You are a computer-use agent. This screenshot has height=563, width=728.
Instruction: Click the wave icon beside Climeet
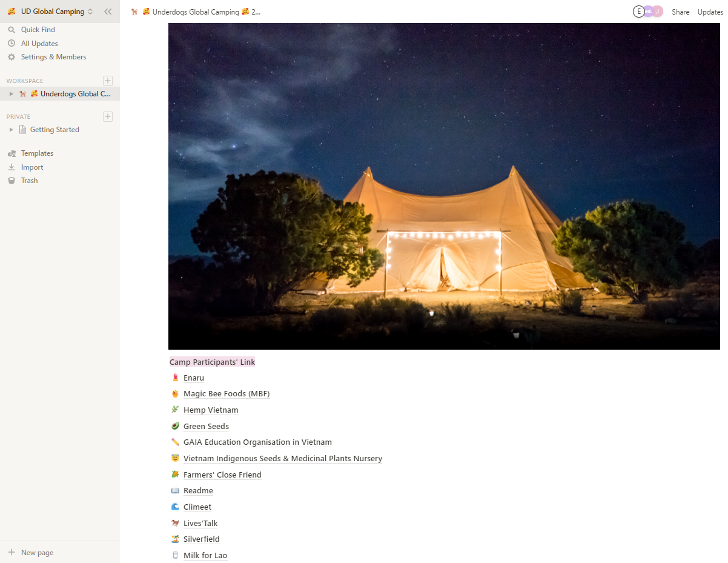(x=175, y=507)
